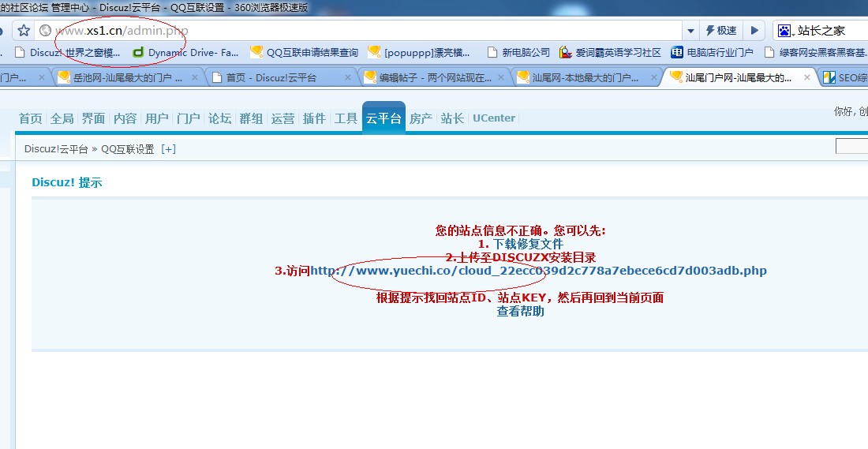
Task: Select the 汕尾门户网-汕尾最大的 active tab
Action: 739,77
